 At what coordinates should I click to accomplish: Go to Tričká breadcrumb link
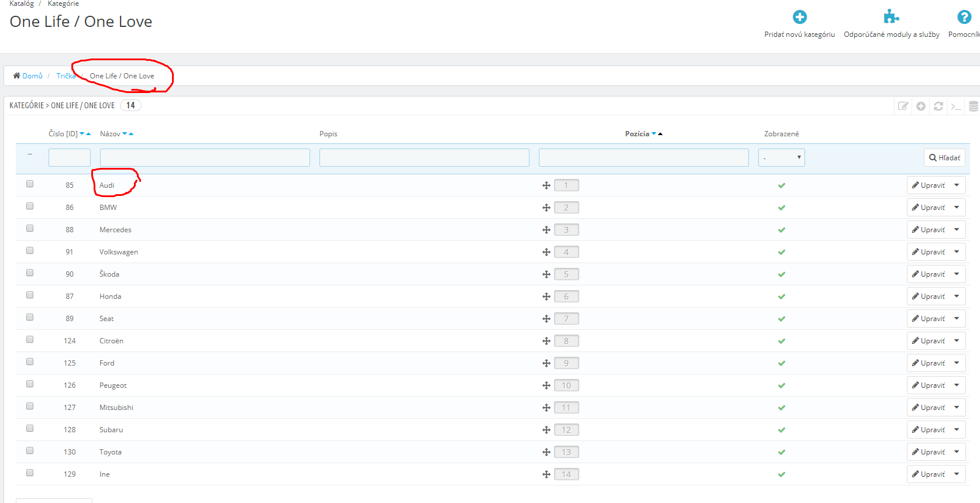(x=66, y=76)
